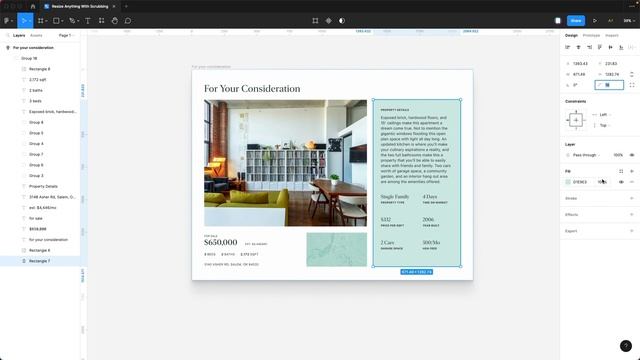Open a new tab with the plus

tap(126, 7)
